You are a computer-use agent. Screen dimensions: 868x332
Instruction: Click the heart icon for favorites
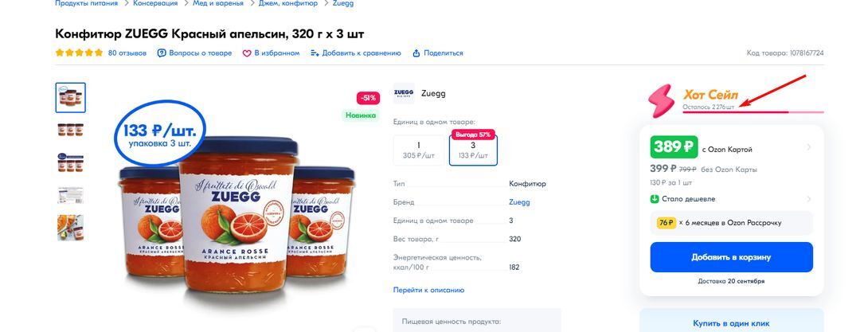[247, 53]
